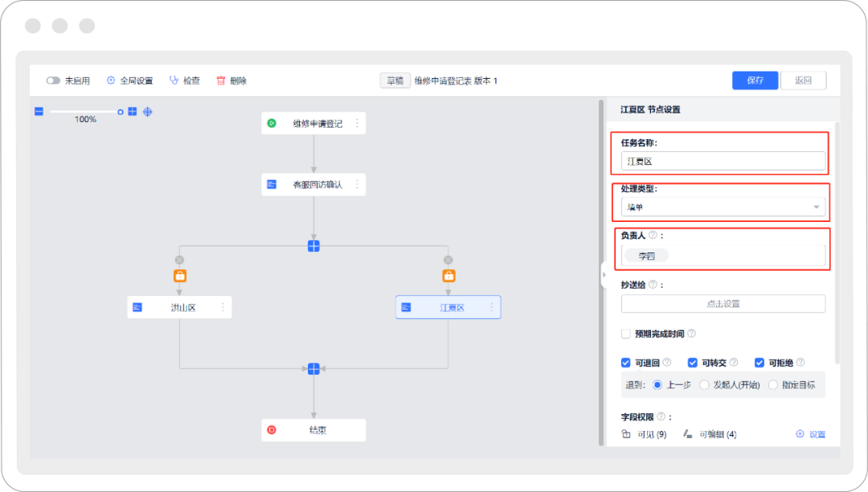The image size is (868, 492).
Task: Click the orange condition lock above 江夏区
Action: [448, 276]
